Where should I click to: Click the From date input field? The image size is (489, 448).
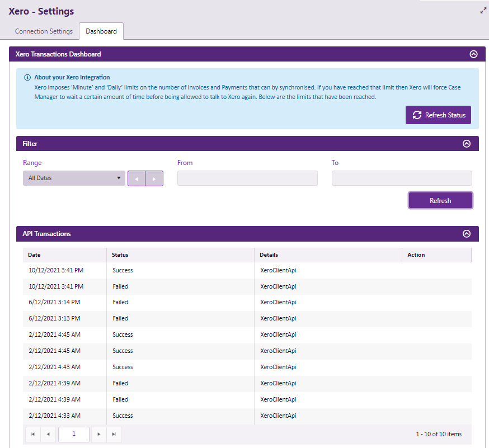point(247,178)
